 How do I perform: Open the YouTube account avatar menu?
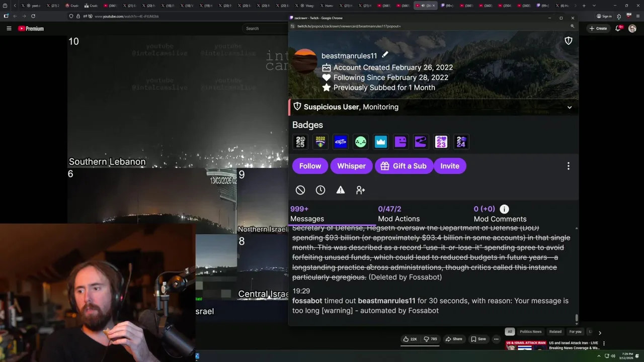[632, 29]
